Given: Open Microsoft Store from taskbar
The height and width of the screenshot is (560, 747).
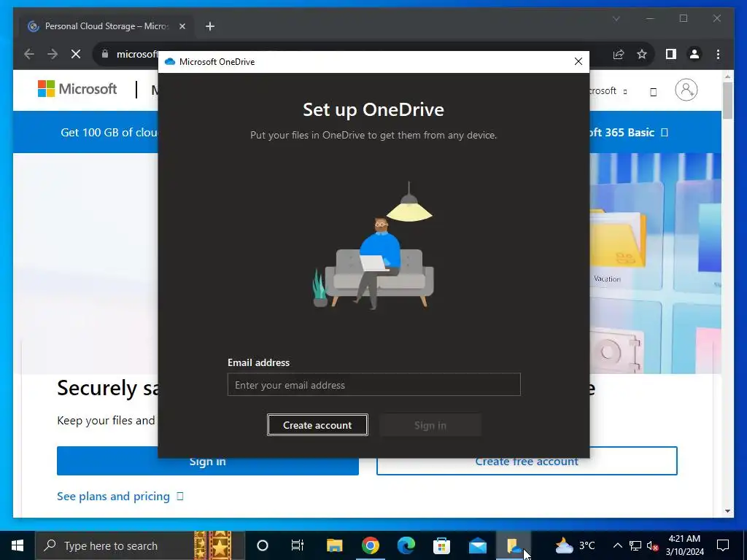Looking at the screenshot, I should pos(441,545).
